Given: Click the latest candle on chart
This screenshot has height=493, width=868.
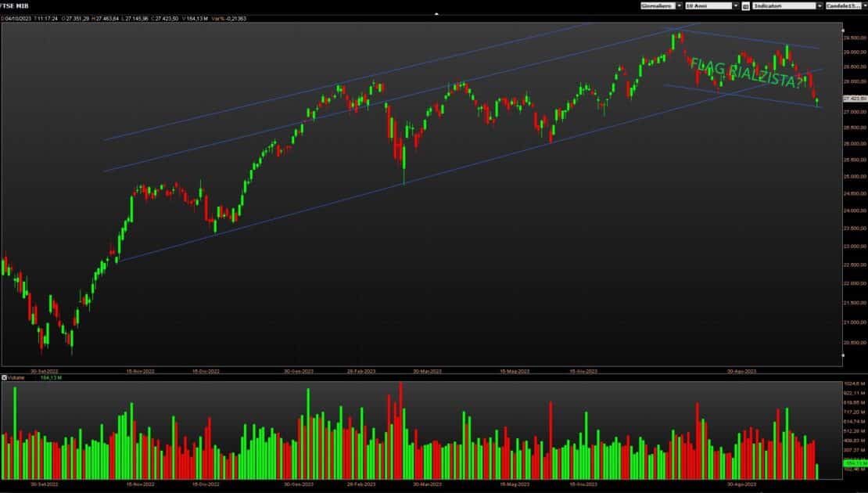Looking at the screenshot, I should (x=817, y=102).
